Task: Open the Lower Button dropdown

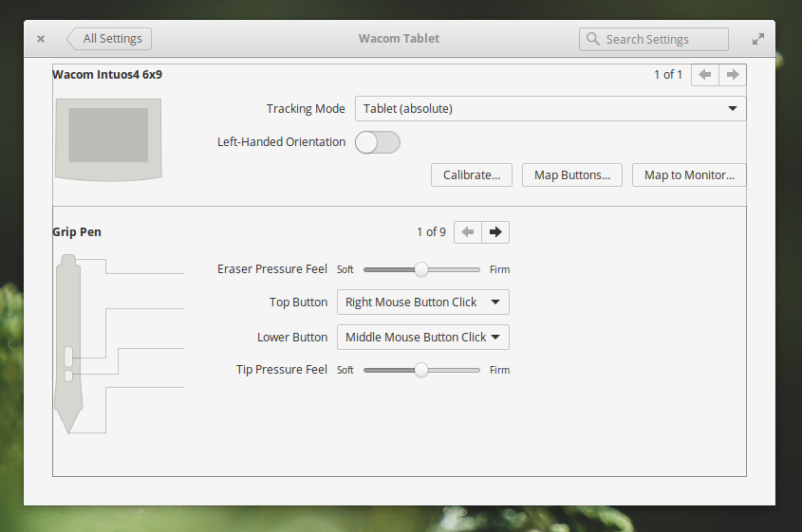Action: point(423,338)
